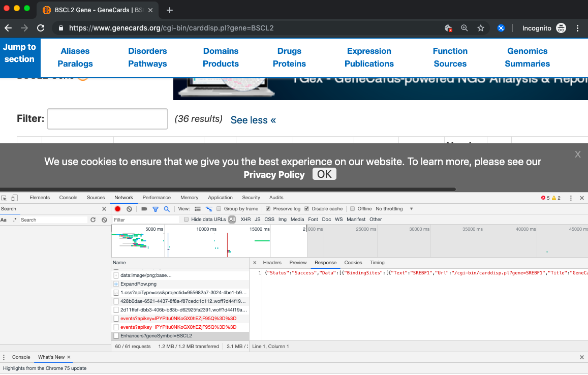This screenshot has width=588, height=375.
Task: Refresh the DevTools search results
Action: tap(93, 220)
